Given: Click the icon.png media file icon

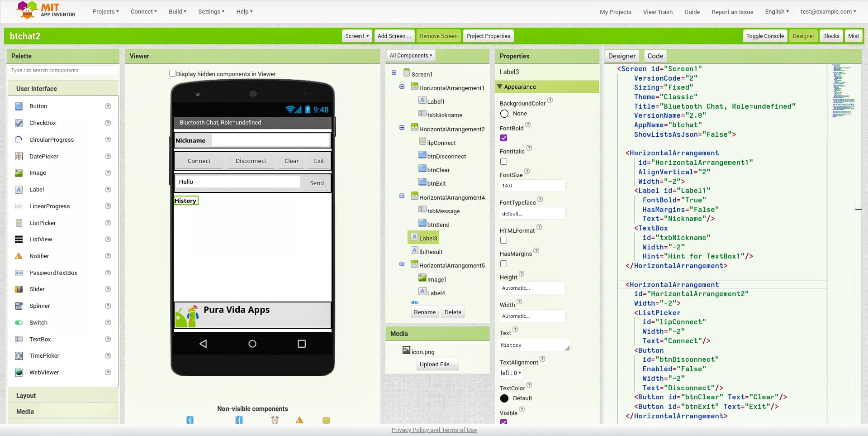Looking at the screenshot, I should (406, 350).
